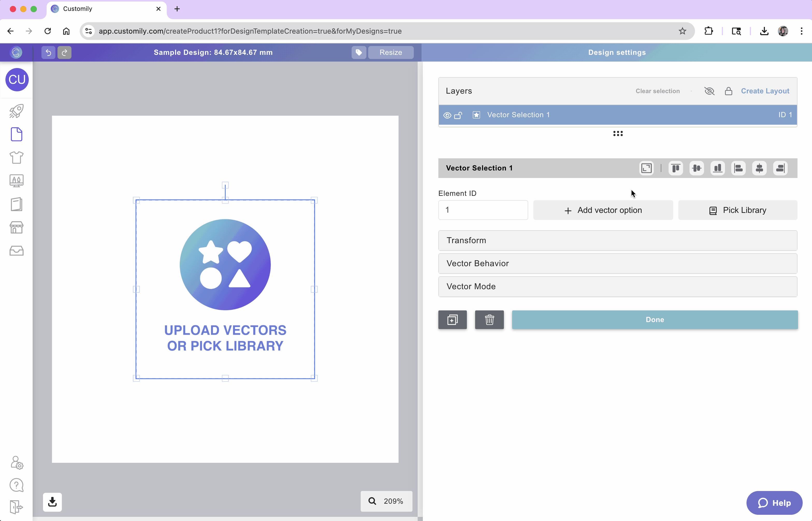Screen dimensions: 812x521
Task: Open the T-shirt products sidebar icon
Action: pos(16,158)
